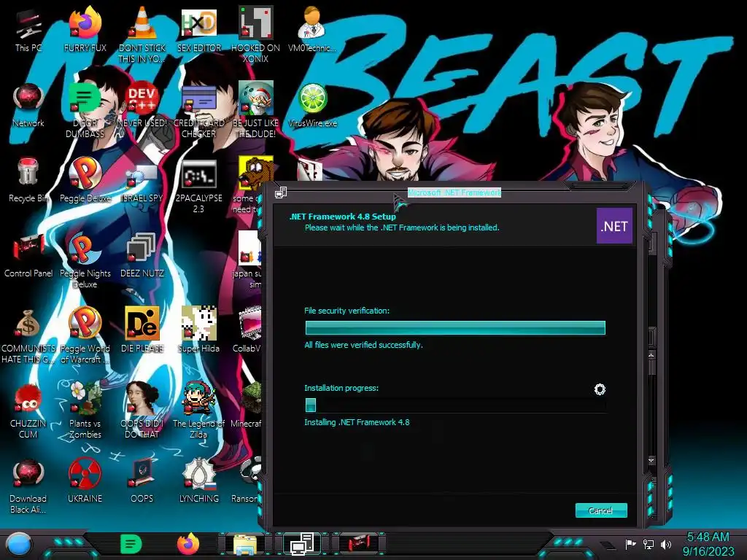The height and width of the screenshot is (560, 747).
Task: Click the Start orb button
Action: click(19, 545)
